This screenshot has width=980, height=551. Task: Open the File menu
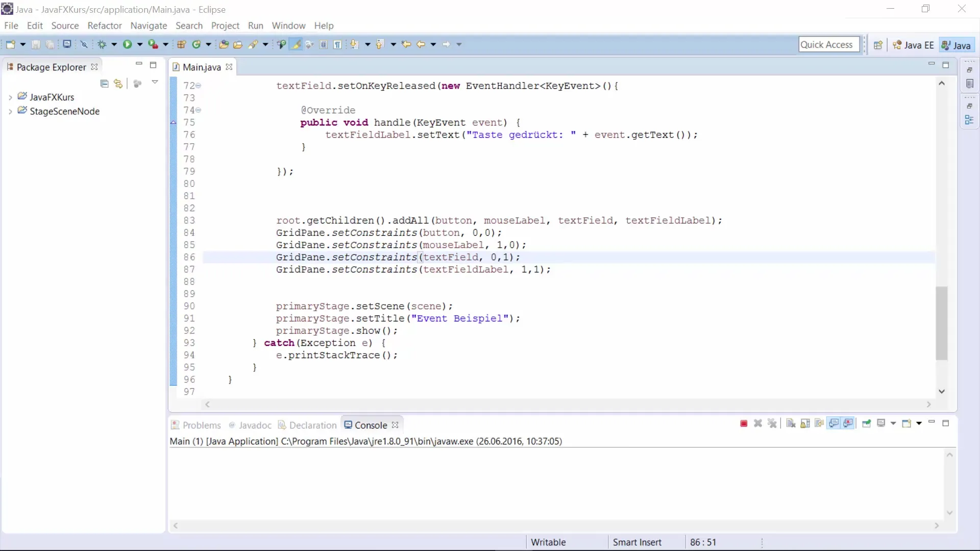pos(11,26)
